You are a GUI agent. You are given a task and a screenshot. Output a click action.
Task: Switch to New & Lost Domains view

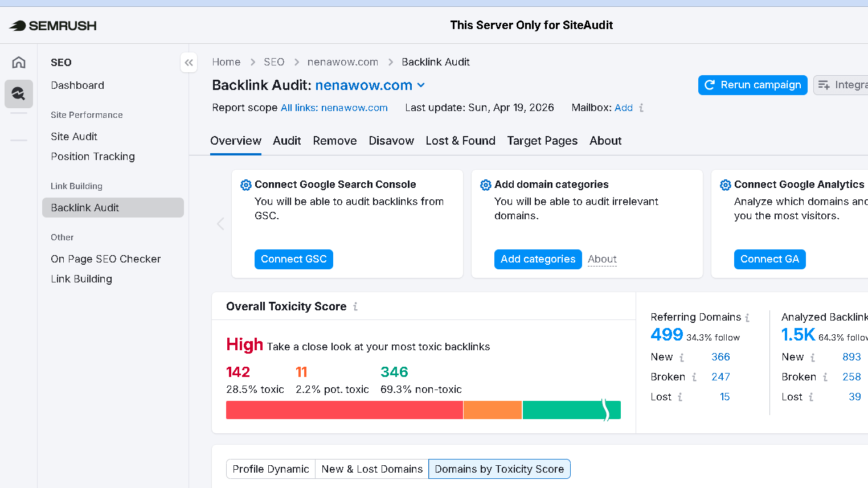coord(371,469)
